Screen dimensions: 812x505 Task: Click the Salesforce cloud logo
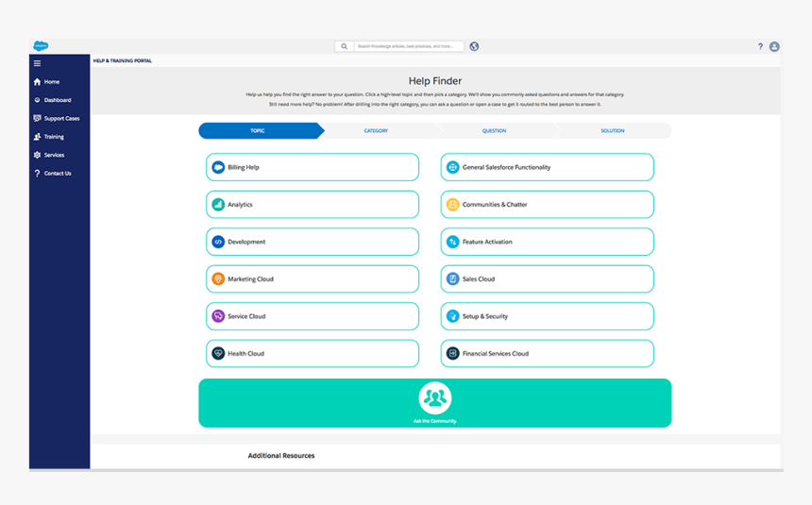tap(41, 45)
